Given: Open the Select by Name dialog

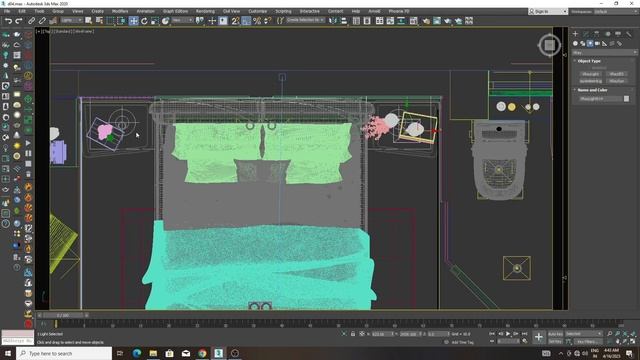Looking at the screenshot, I should [x=99, y=21].
